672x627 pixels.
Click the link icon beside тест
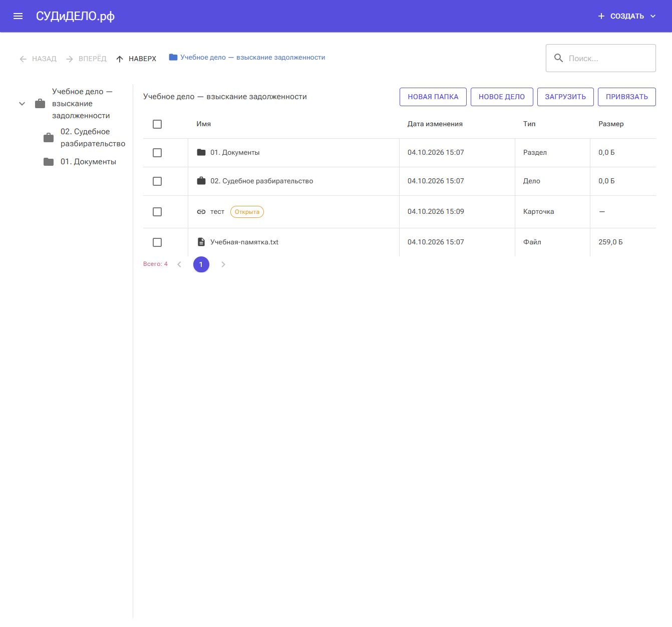(201, 212)
